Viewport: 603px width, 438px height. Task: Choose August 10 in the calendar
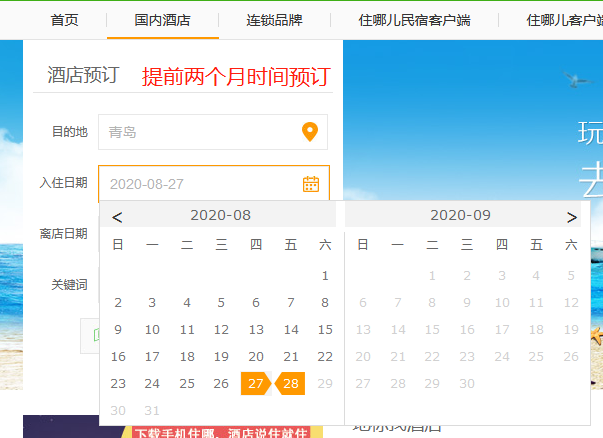[152, 330]
